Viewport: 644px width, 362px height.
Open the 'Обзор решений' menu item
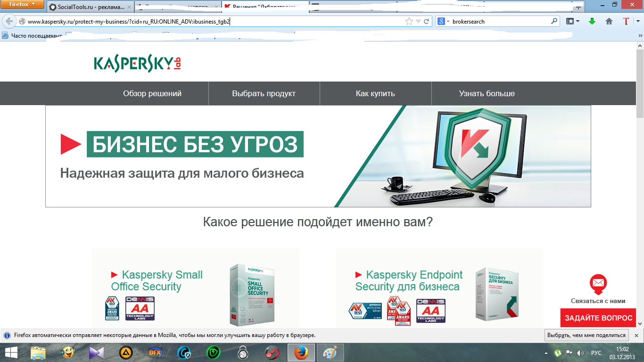[x=152, y=93]
